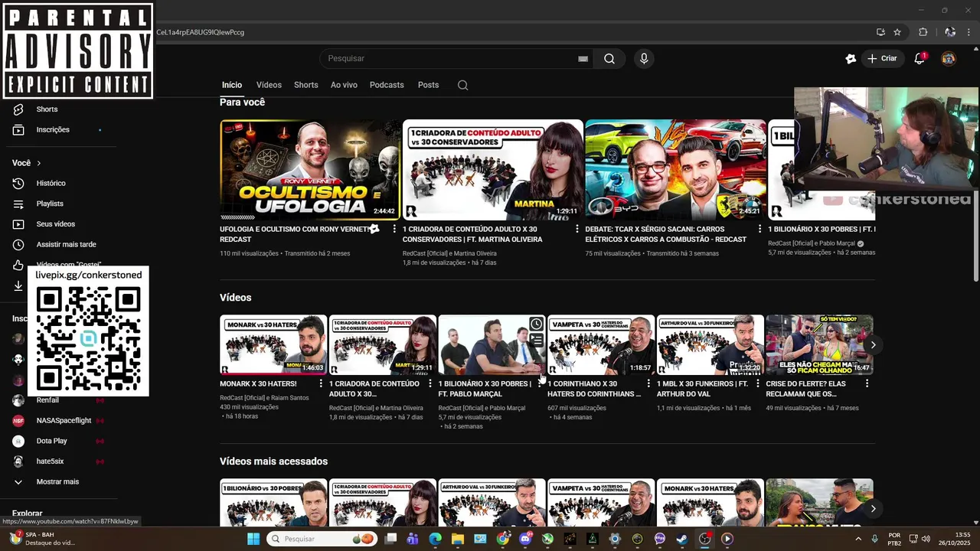
Task: Show hidden system tray icons
Action: click(857, 539)
